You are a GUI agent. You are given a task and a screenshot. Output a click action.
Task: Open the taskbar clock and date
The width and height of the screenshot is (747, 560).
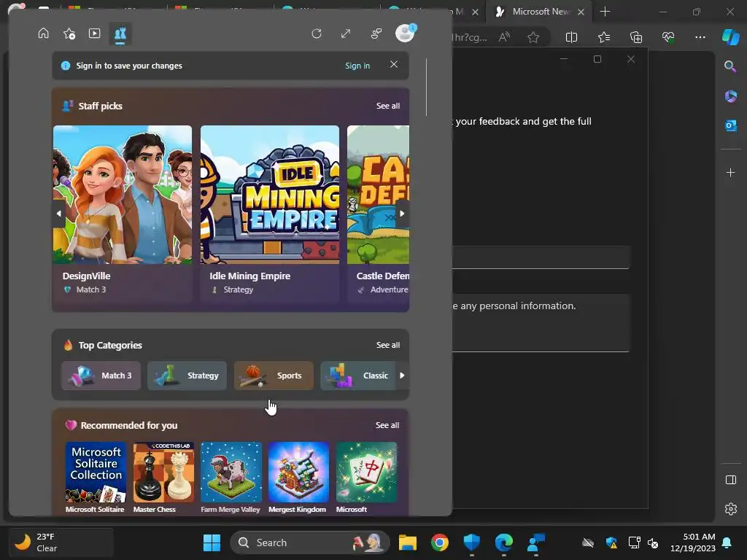point(693,542)
